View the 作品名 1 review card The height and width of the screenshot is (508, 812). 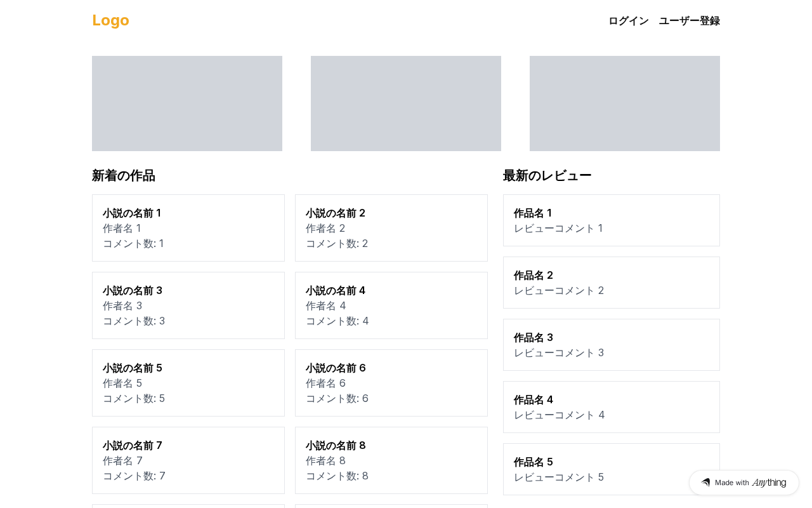click(612, 220)
